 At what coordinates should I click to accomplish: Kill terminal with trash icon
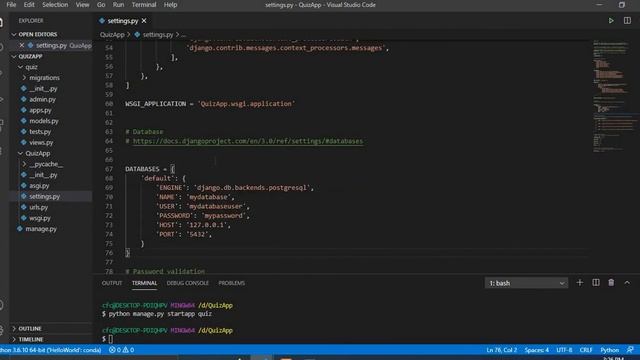(x=611, y=282)
